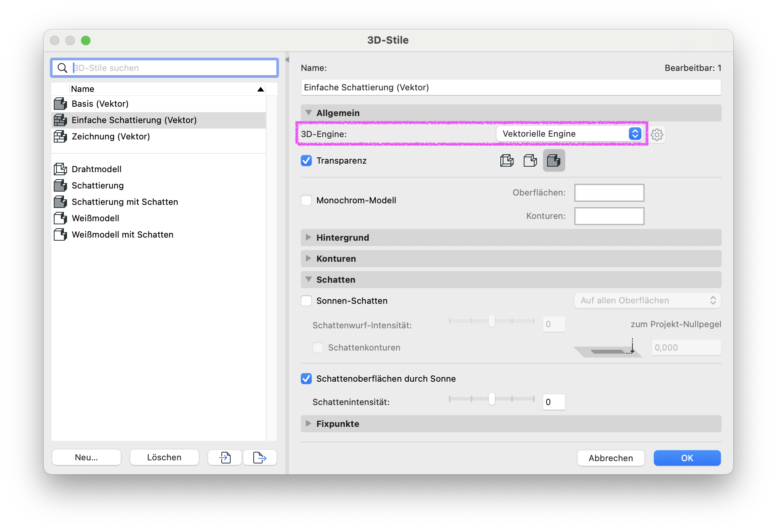
Task: Sort list by Name column arrow
Action: point(261,89)
